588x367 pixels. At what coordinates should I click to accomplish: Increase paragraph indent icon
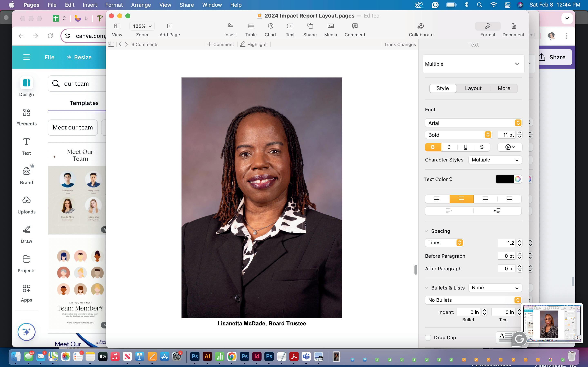(497, 211)
